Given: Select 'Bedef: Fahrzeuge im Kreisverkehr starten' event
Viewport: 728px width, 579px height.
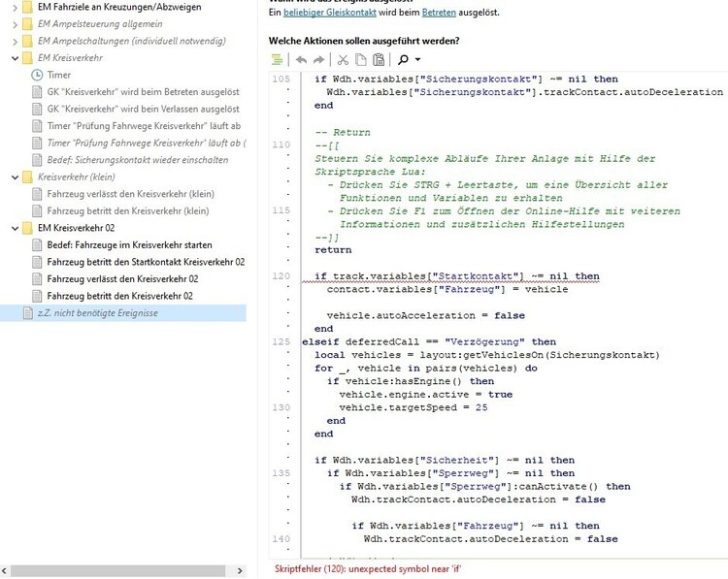Looking at the screenshot, I should coord(129,244).
